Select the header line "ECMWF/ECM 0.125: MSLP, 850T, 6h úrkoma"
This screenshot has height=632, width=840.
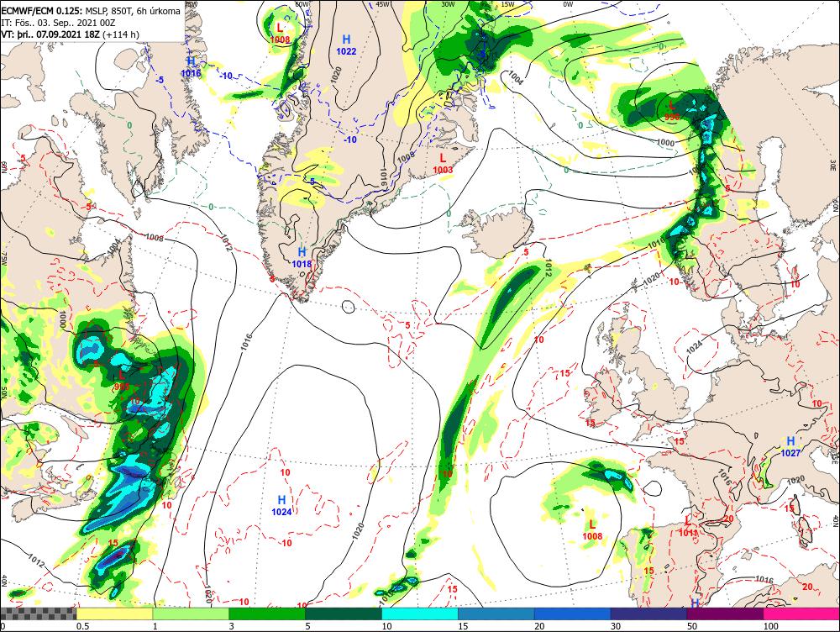pyautogui.click(x=91, y=11)
